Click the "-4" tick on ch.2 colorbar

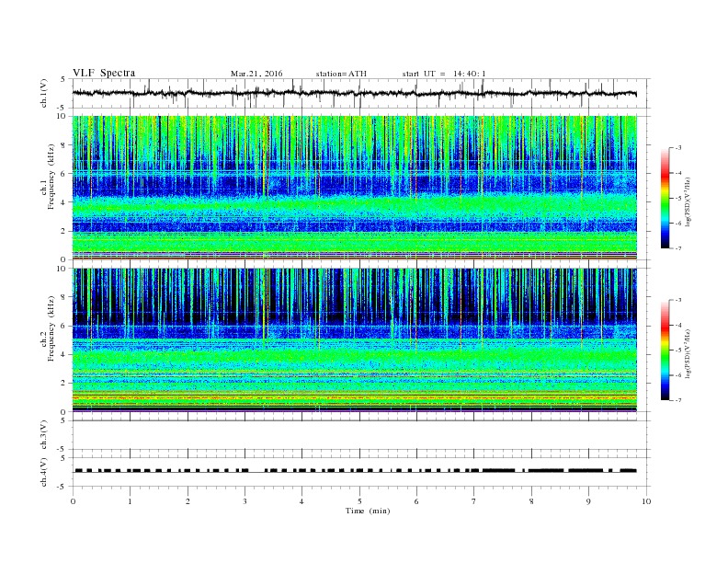(677, 325)
